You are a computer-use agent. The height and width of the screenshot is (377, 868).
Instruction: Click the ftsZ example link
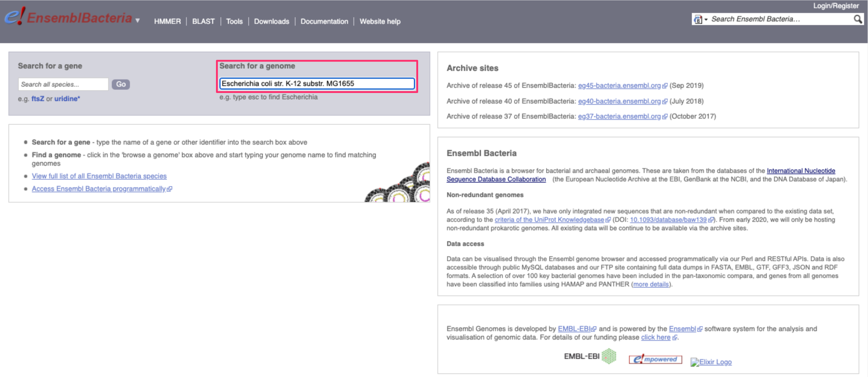click(x=38, y=99)
